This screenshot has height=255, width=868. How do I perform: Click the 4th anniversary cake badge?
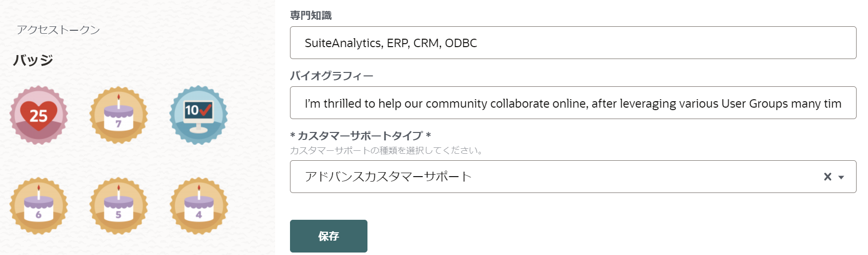pyautogui.click(x=199, y=205)
